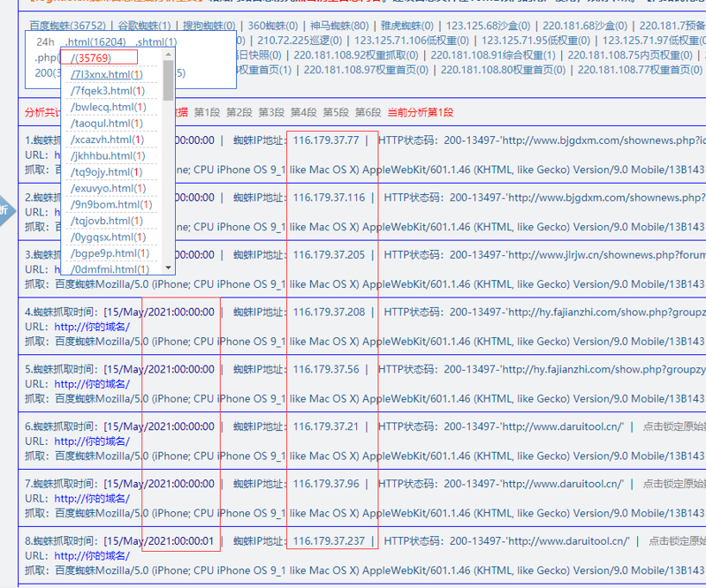The height and width of the screenshot is (588, 706).
Task: Filter by 雅虎蜘蛛(0)
Action: click(x=407, y=26)
